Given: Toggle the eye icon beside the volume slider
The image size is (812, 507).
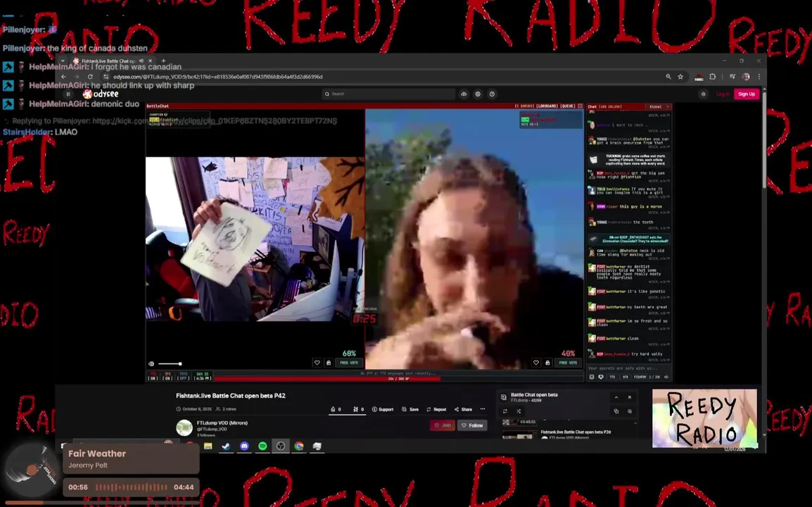Looking at the screenshot, I should pos(151,364).
